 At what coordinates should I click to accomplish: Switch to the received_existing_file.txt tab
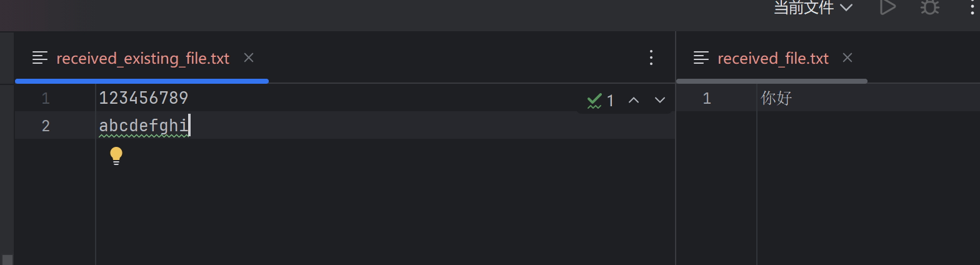(x=142, y=59)
